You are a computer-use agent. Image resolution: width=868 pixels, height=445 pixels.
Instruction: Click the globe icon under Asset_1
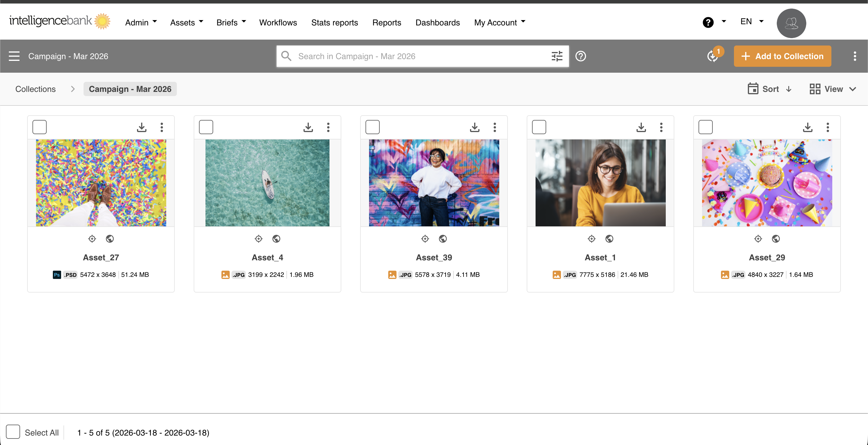coord(609,239)
